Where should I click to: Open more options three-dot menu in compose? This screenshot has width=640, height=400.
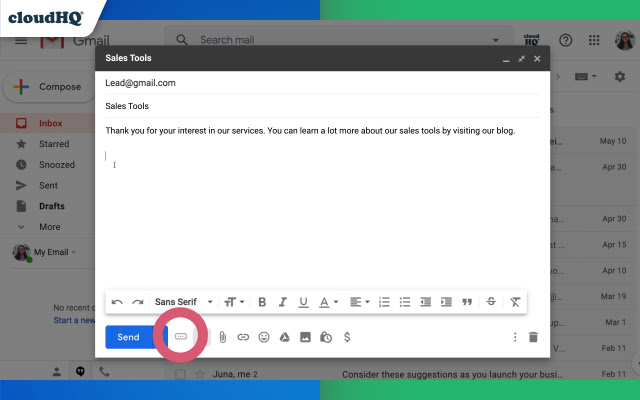pyautogui.click(x=515, y=337)
